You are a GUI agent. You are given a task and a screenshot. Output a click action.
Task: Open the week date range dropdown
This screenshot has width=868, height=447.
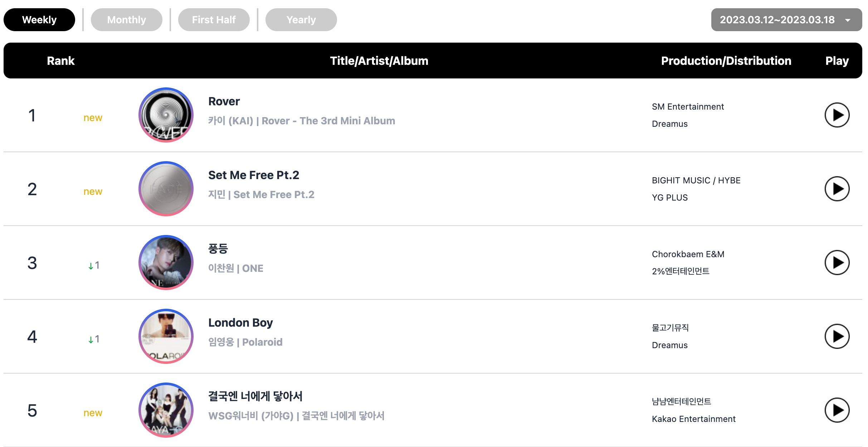(x=786, y=20)
